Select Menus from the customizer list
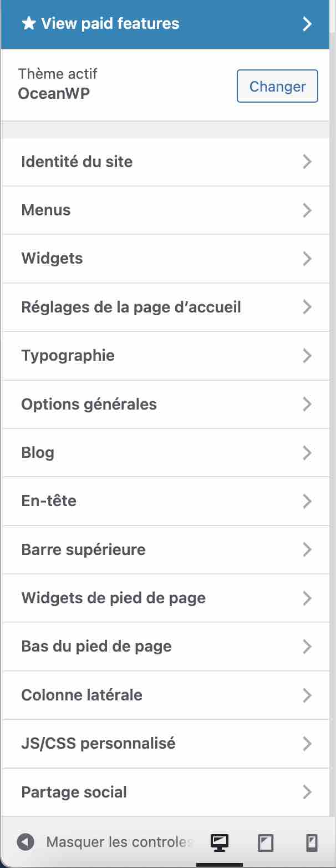 [165, 210]
